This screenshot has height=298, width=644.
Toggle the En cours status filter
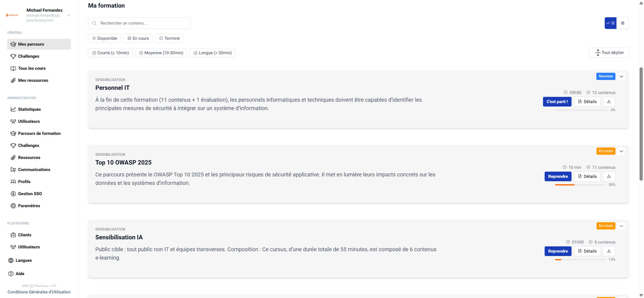tap(138, 38)
